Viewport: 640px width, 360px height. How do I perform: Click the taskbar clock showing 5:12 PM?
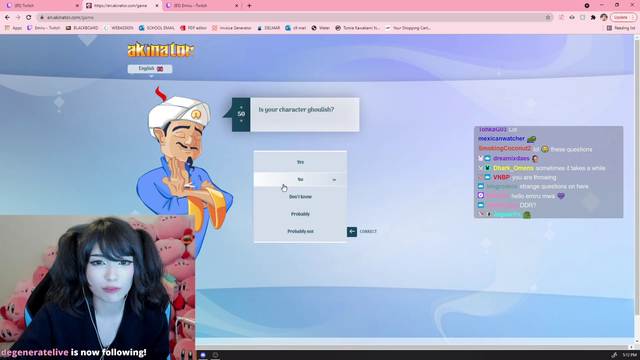coord(630,355)
